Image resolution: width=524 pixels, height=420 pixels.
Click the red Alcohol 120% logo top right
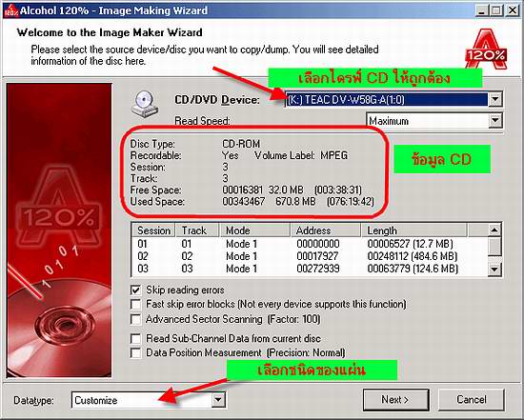coord(486,49)
